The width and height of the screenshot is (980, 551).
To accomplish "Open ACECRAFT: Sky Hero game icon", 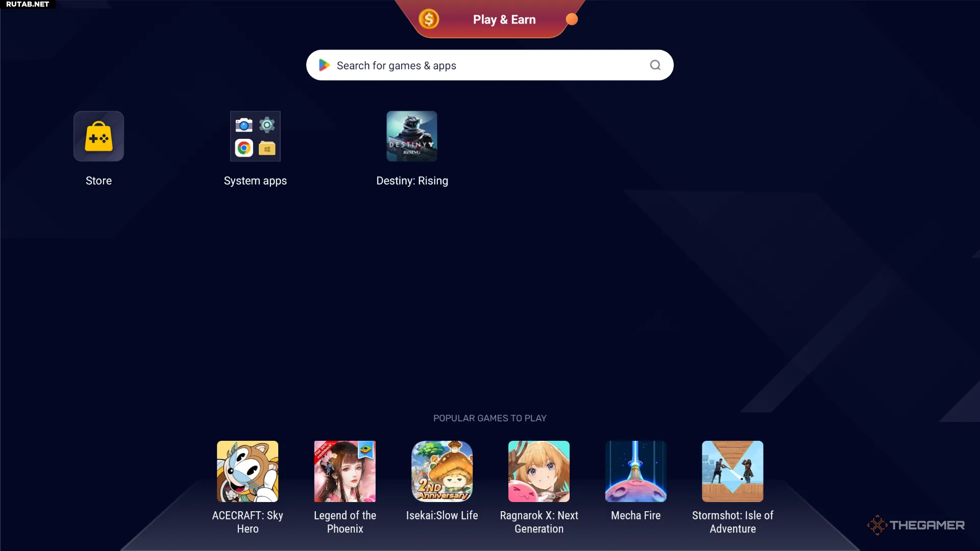I will tap(248, 471).
